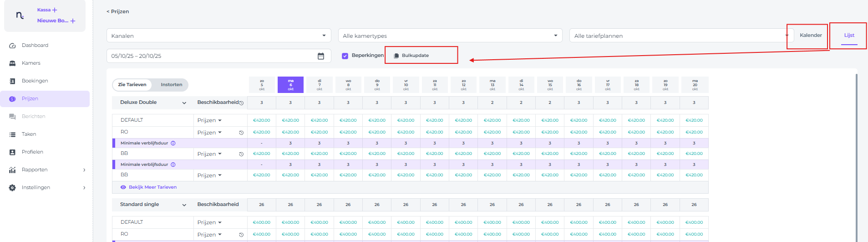Click the Bulkupdate button

pos(415,56)
